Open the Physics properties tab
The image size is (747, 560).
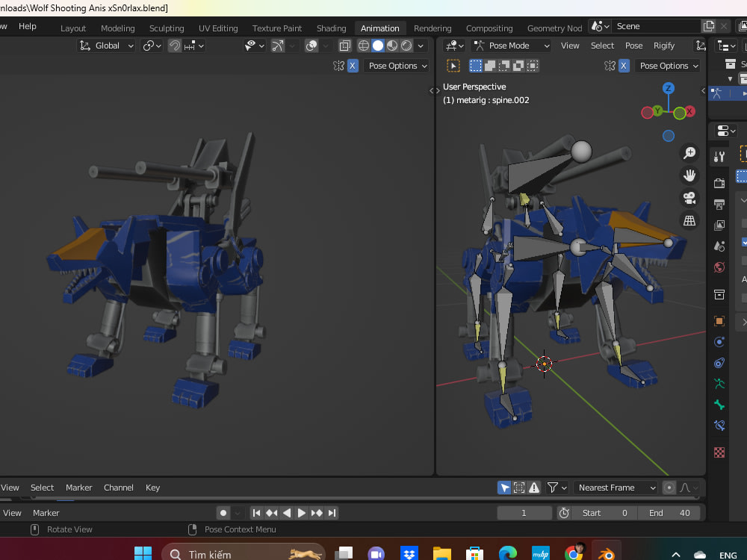pyautogui.click(x=719, y=342)
